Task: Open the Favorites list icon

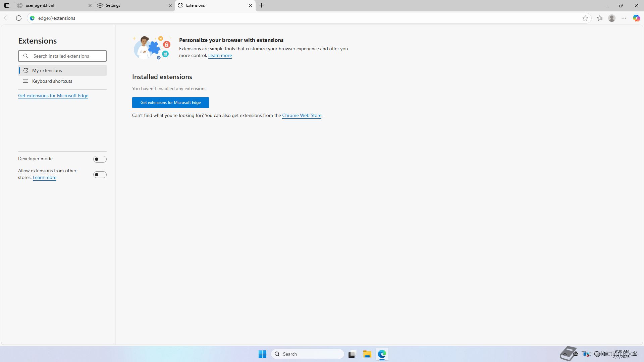Action: click(x=600, y=18)
